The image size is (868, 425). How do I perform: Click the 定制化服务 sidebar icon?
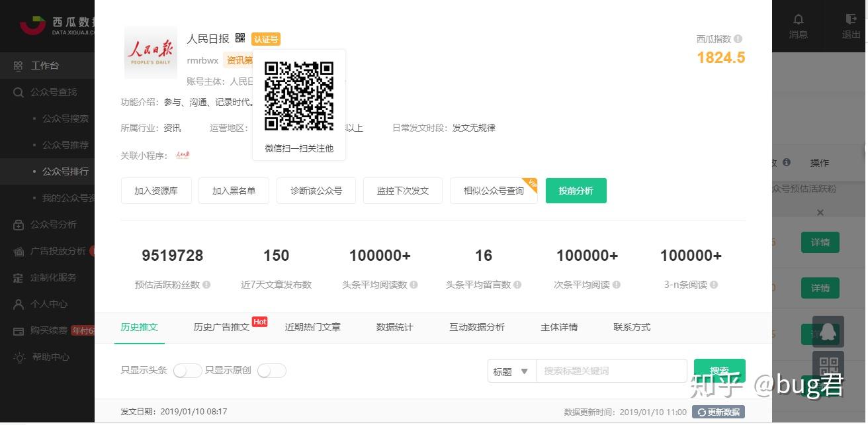(19, 277)
